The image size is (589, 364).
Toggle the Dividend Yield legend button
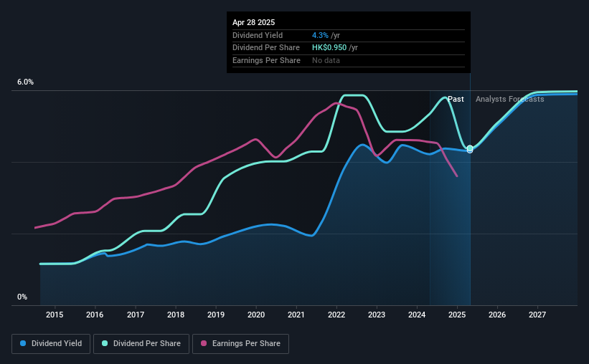point(51,344)
